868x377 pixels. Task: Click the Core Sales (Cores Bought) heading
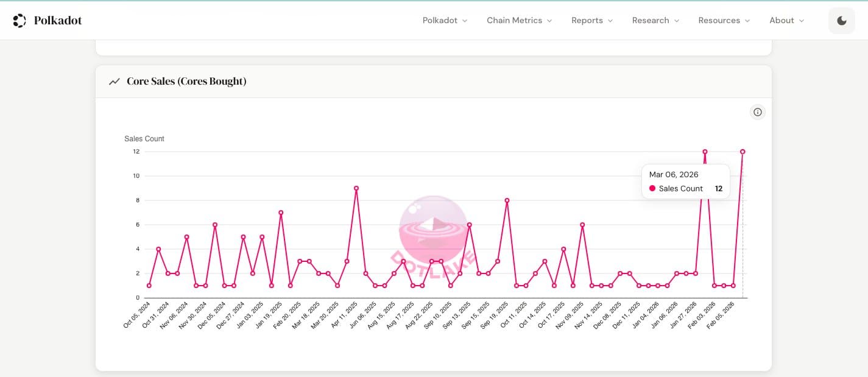(x=186, y=82)
